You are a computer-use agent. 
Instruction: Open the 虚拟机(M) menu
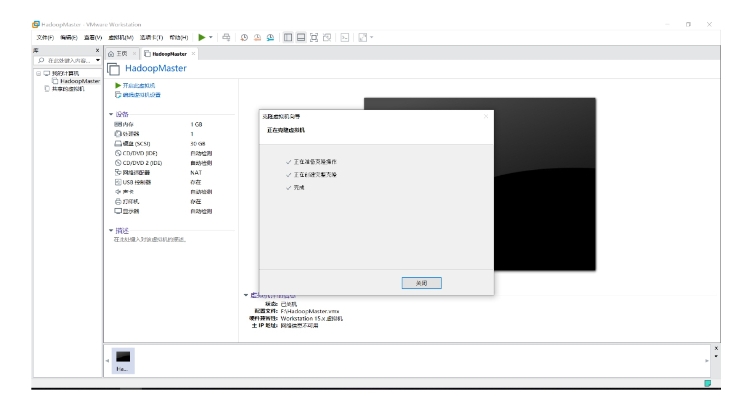(x=121, y=37)
